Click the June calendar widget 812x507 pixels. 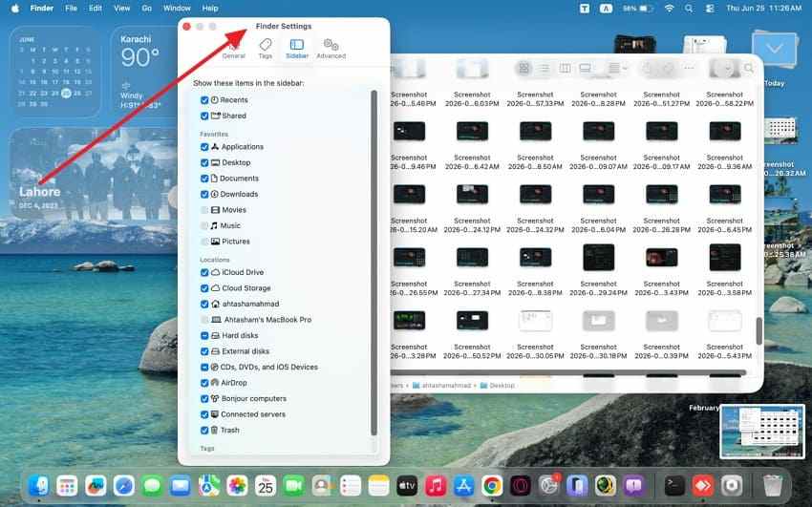(54, 72)
